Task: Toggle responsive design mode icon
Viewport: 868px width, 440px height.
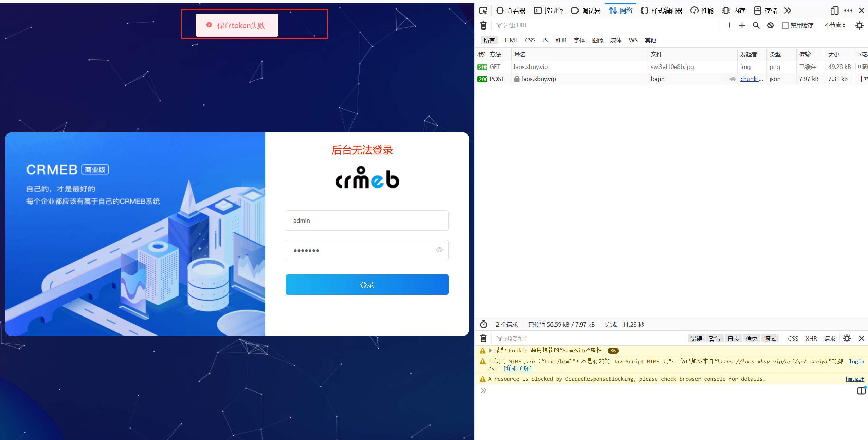Action: (x=834, y=11)
